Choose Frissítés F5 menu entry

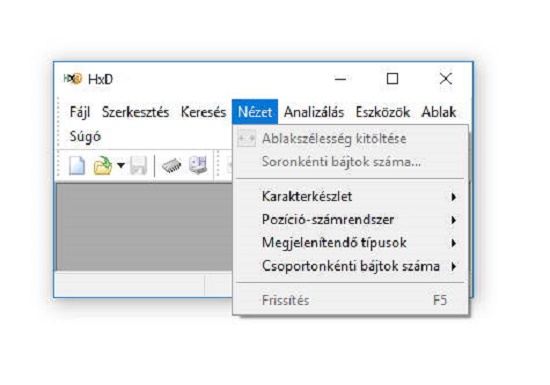[x=350, y=300]
